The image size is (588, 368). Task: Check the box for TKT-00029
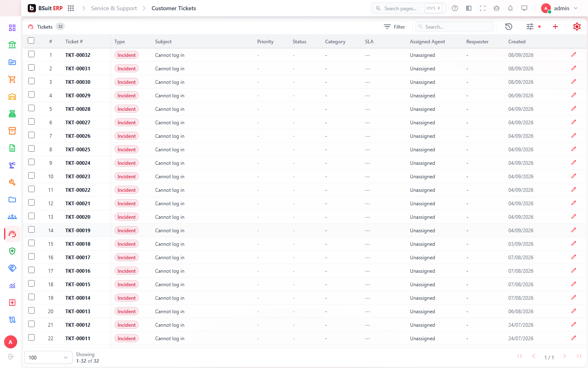click(31, 94)
